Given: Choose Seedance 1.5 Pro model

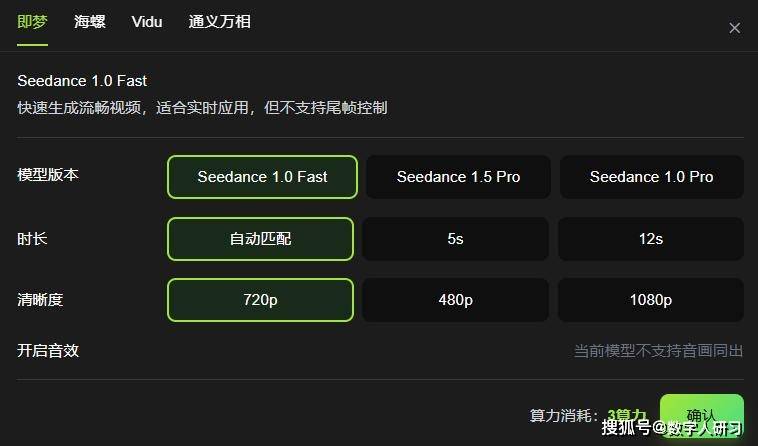Looking at the screenshot, I should click(x=458, y=177).
